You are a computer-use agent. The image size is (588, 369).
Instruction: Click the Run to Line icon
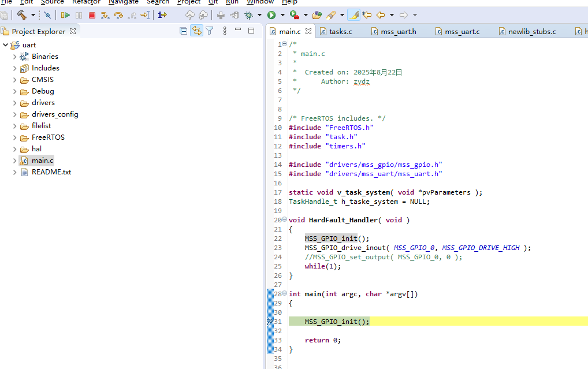[145, 15]
